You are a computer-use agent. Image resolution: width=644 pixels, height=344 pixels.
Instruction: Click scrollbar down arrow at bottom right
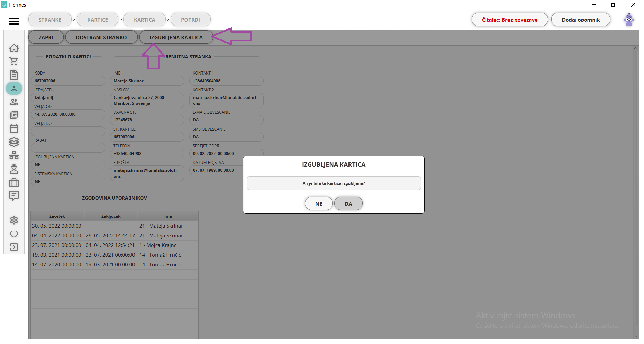tap(636, 336)
